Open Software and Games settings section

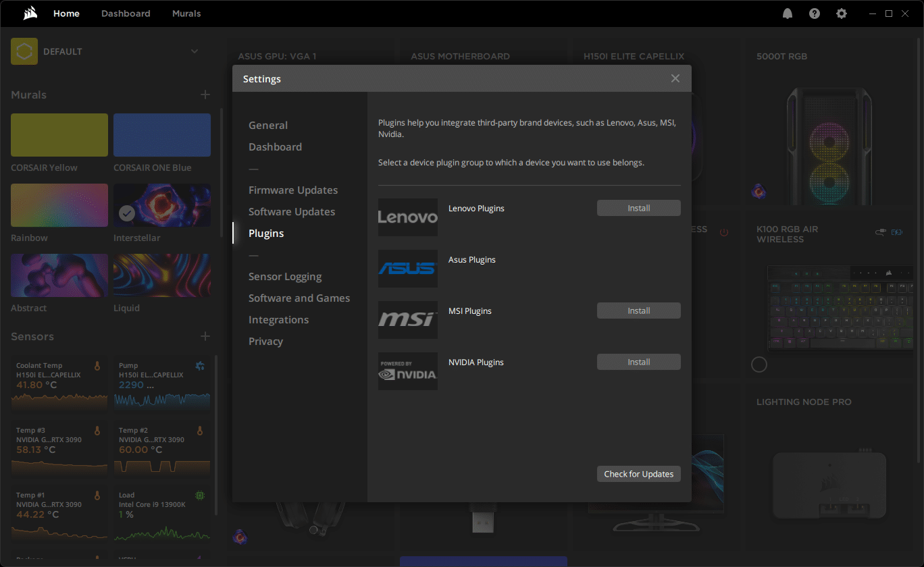(299, 298)
